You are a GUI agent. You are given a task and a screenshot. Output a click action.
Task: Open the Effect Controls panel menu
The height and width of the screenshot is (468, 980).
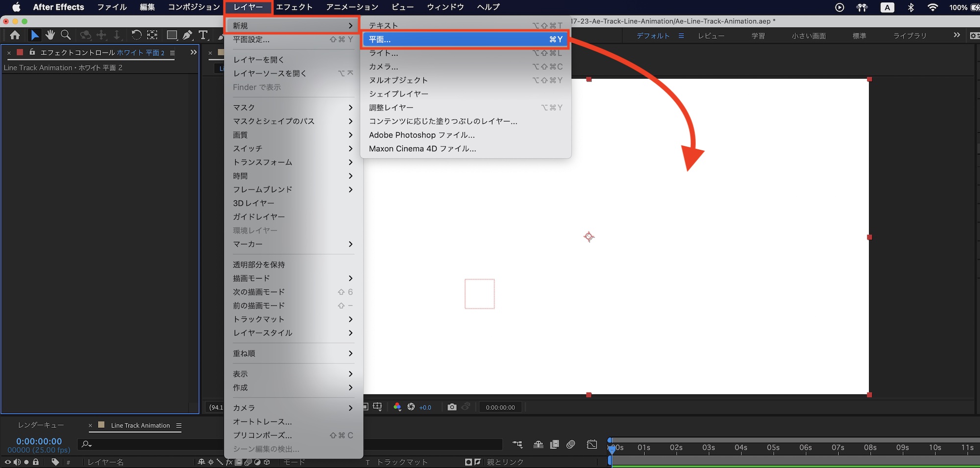[x=172, y=53]
